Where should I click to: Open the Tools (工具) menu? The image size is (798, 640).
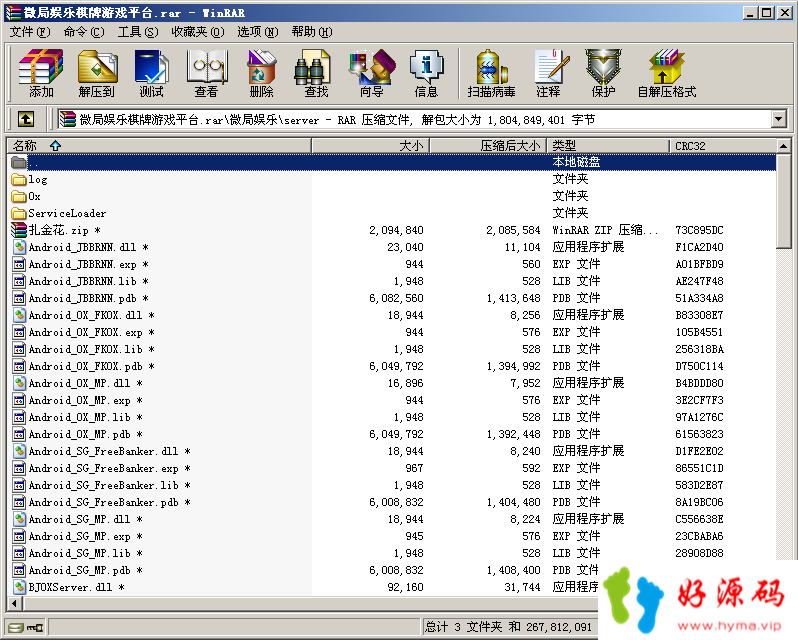[x=138, y=32]
